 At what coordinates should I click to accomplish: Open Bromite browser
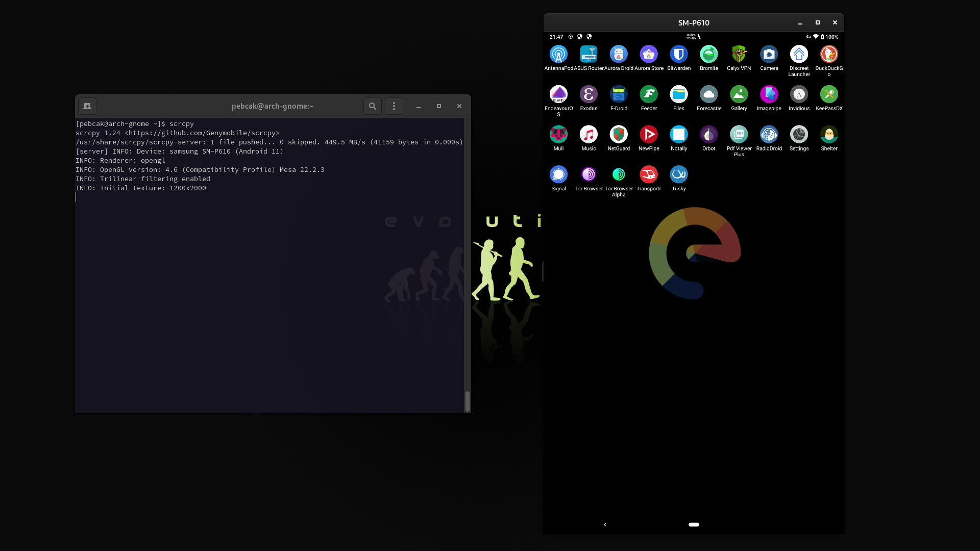[x=709, y=54]
